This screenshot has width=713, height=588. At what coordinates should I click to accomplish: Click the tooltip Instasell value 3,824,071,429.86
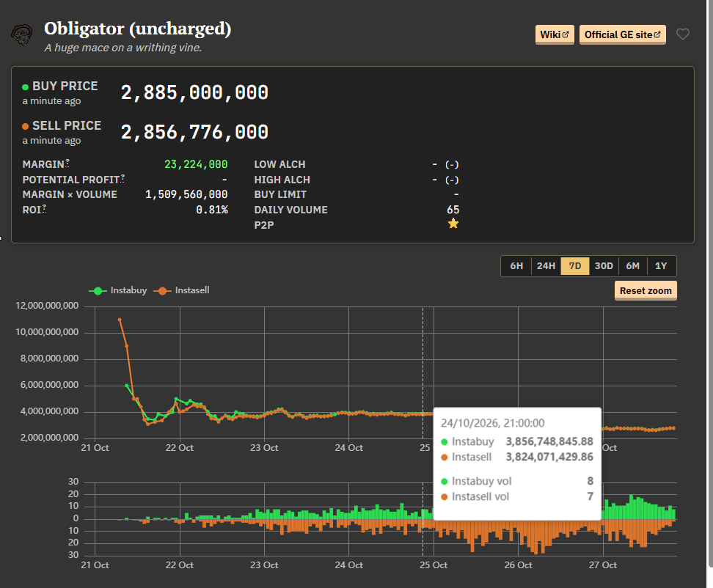pos(549,457)
